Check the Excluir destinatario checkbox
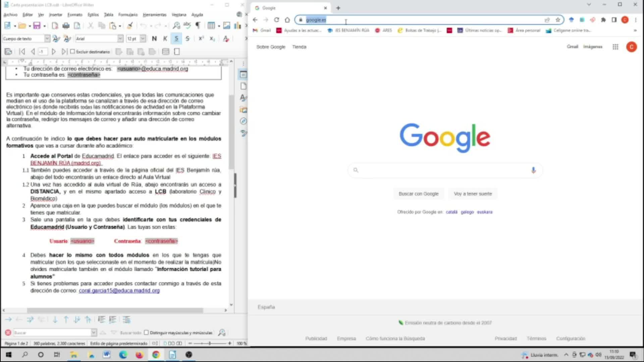Image resolution: width=644 pixels, height=362 pixels. (x=72, y=52)
